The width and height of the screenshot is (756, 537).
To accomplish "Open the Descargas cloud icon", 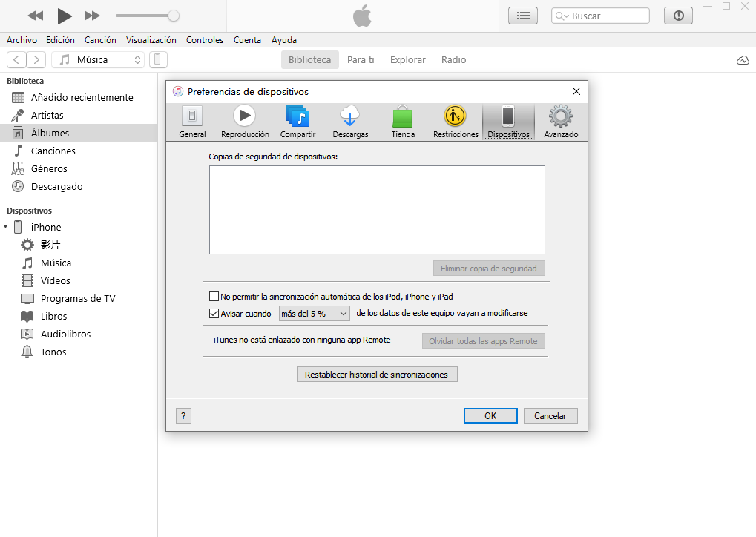I will pyautogui.click(x=350, y=116).
